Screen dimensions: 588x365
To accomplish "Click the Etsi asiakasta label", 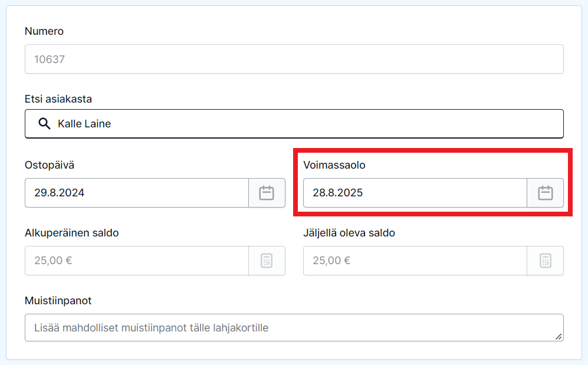I will (58, 99).
